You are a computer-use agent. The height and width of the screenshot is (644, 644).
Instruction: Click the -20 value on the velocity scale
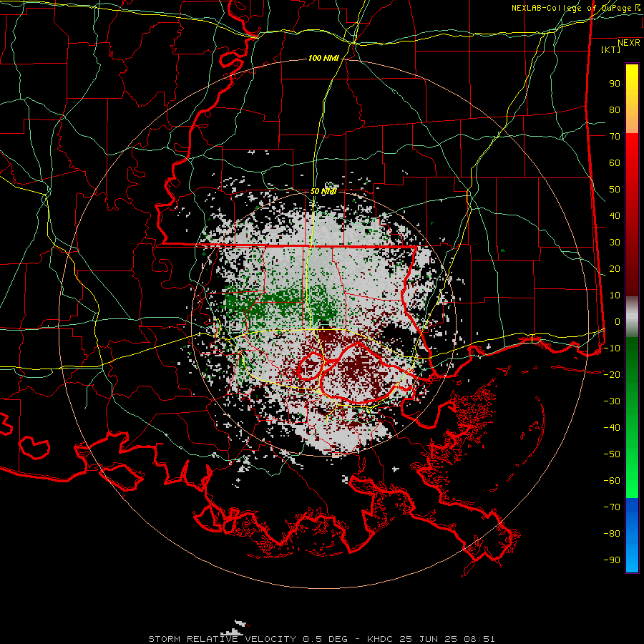(x=612, y=374)
